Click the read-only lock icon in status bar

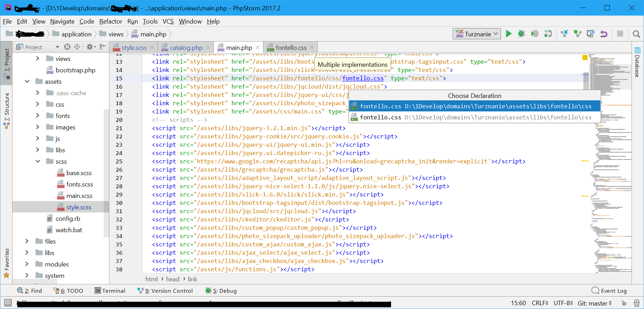pos(624,303)
